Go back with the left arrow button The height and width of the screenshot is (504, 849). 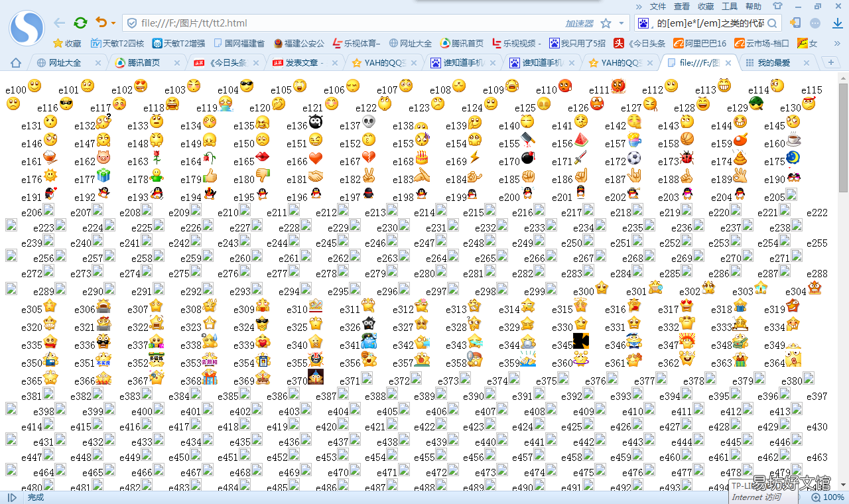(x=60, y=23)
